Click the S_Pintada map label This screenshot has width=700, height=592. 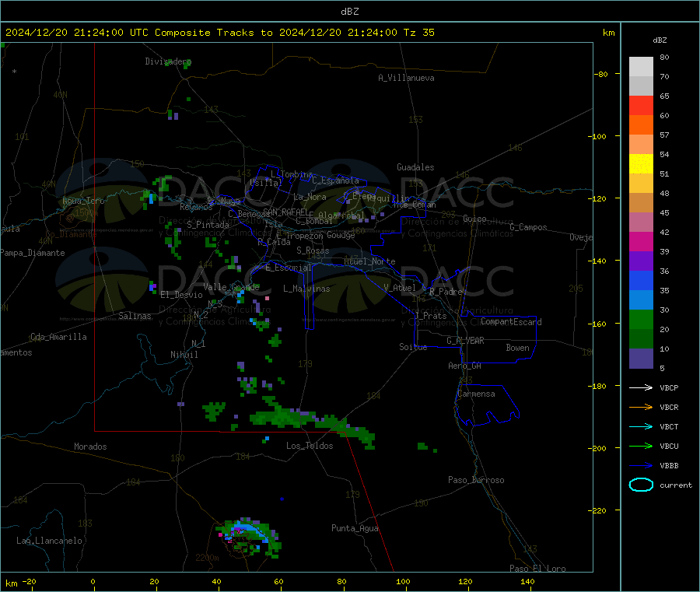pos(208,225)
